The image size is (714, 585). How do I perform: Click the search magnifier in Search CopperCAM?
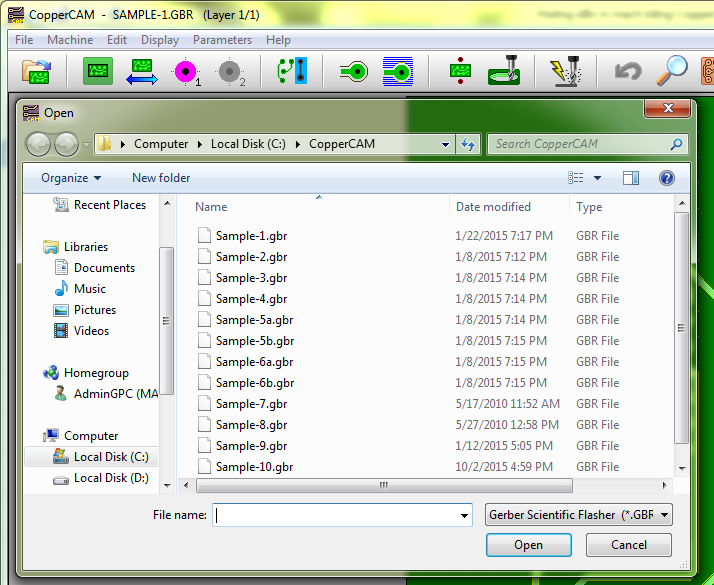tap(677, 144)
